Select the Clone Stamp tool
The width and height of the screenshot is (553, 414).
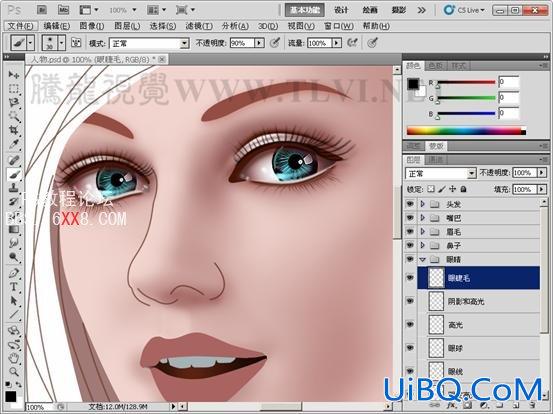(14, 188)
